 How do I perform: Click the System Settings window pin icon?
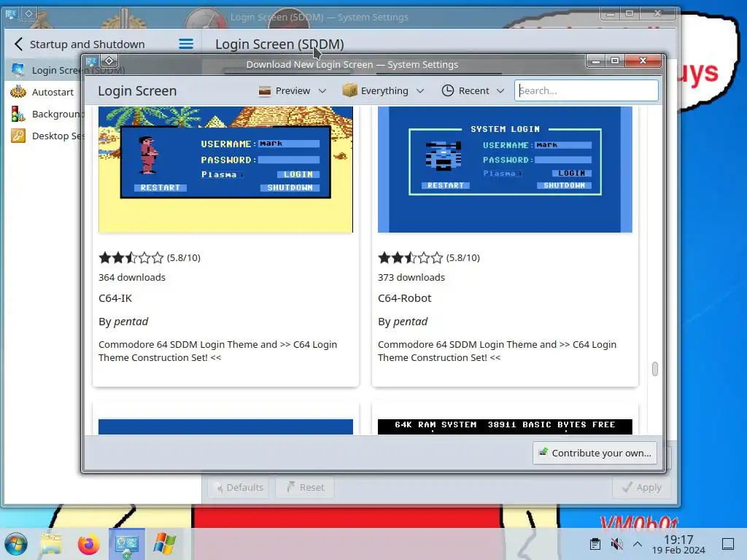click(28, 13)
